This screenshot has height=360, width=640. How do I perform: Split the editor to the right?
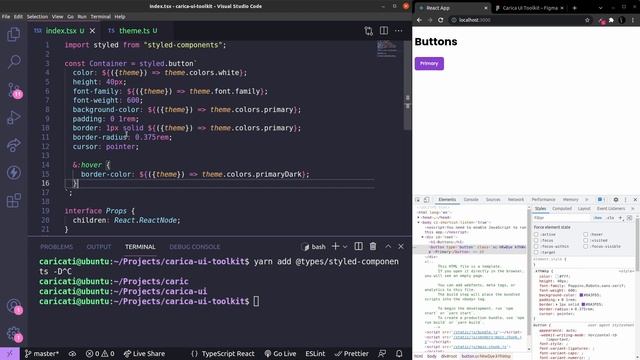point(384,31)
